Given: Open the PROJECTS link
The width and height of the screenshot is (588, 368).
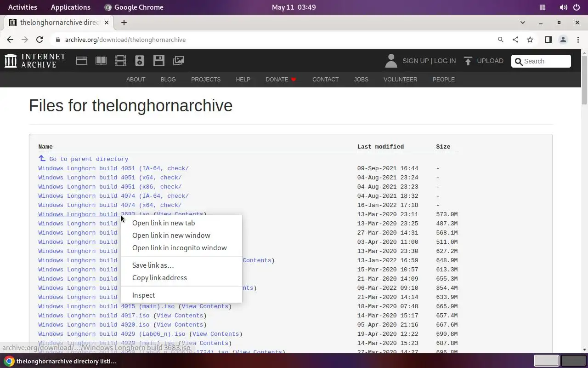Looking at the screenshot, I should point(206,80).
